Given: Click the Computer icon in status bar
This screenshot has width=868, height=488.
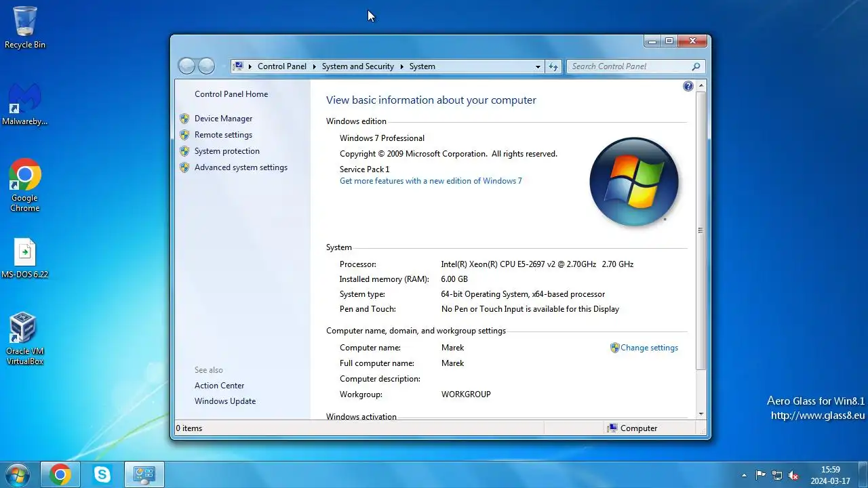Looking at the screenshot, I should click(x=613, y=428).
